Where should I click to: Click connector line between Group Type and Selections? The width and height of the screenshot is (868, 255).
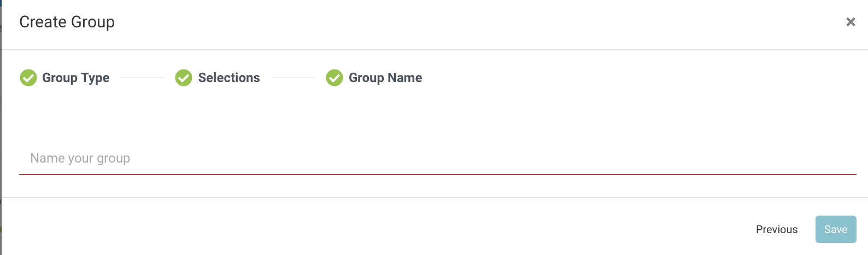(142, 78)
